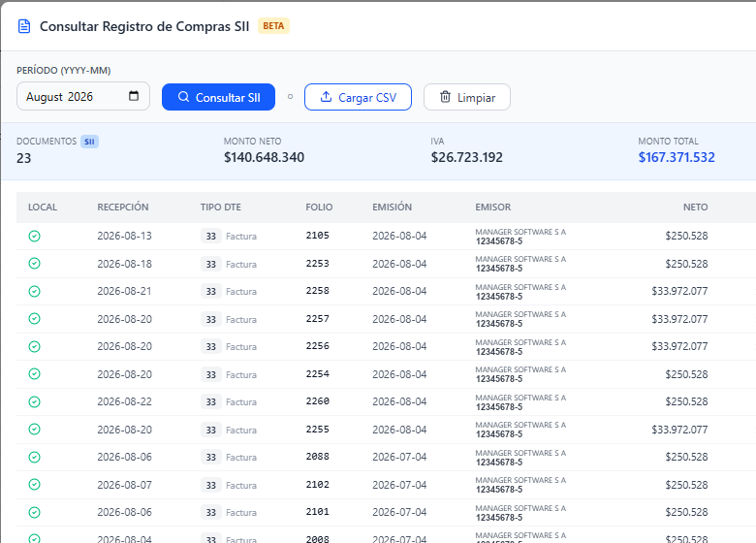Screen dimensions: 756x543
Task: Click the document icon beside the page title
Action: 24,26
